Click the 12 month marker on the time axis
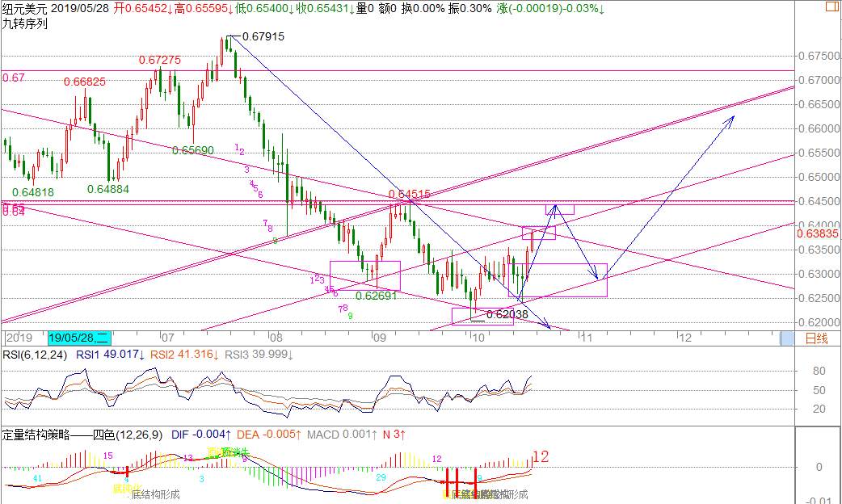The height and width of the screenshot is (504, 842). pyautogui.click(x=685, y=338)
